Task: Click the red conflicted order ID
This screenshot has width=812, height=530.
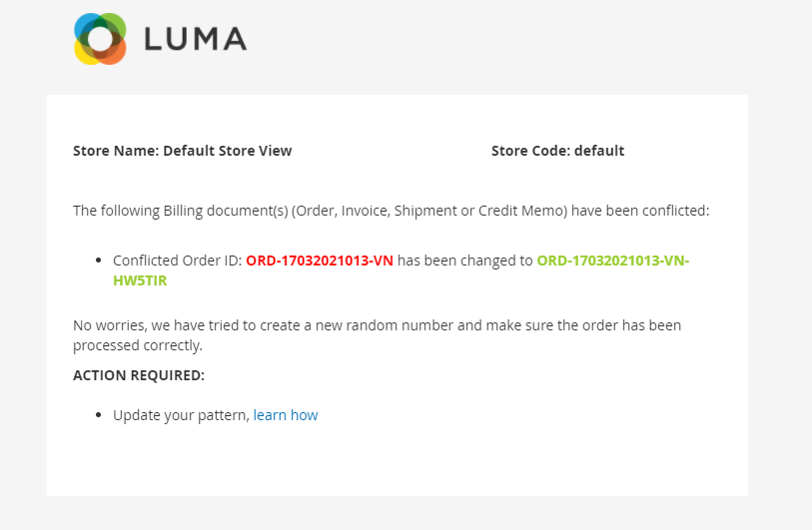Action: [320, 261]
